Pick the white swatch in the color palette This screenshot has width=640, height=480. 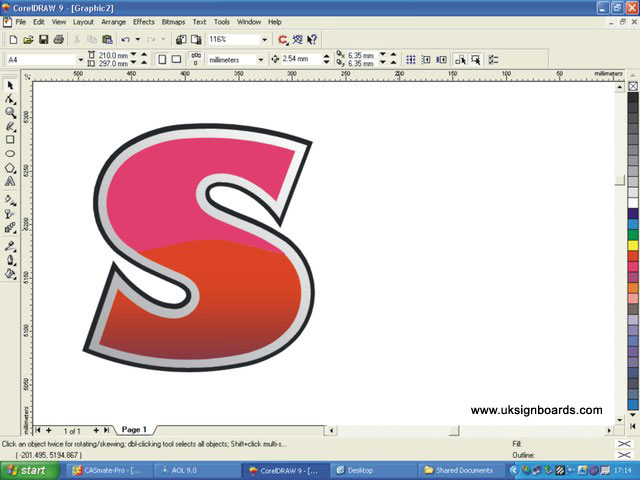633,202
